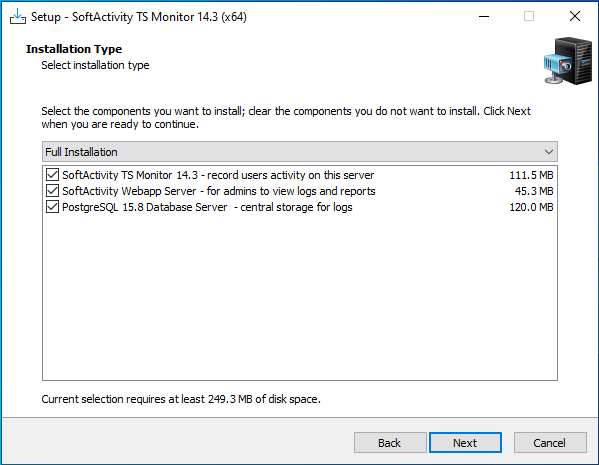This screenshot has width=599, height=465.
Task: Click the server monitor camera wizard image
Action: pos(568,61)
